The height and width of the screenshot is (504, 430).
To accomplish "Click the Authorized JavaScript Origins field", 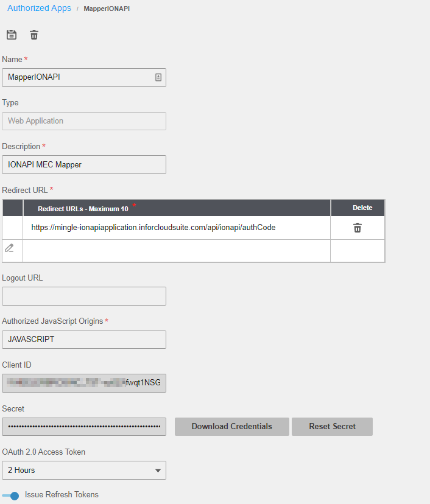I will [84, 340].
